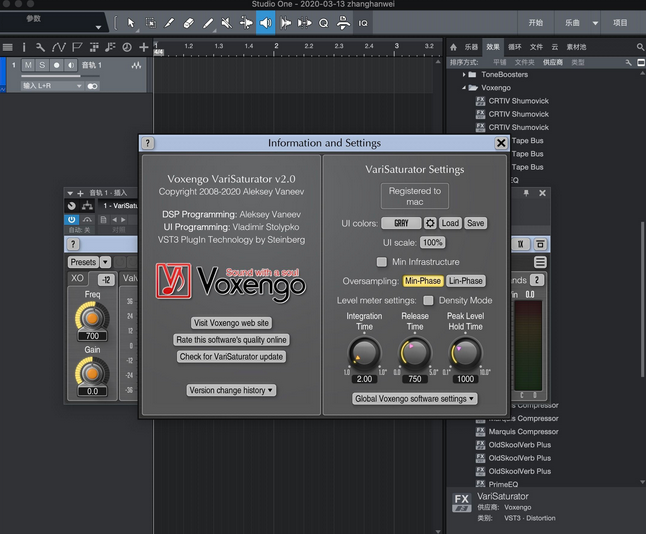Toggle monitor on track 1
This screenshot has height=534, width=646.
pos(71,65)
